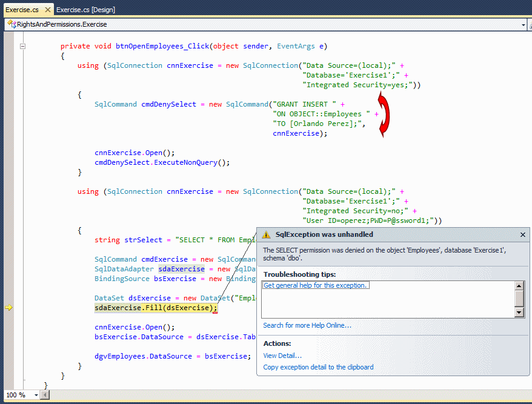Switch to the Exercise.cs tab
This screenshot has width=532, height=404.
click(22, 10)
